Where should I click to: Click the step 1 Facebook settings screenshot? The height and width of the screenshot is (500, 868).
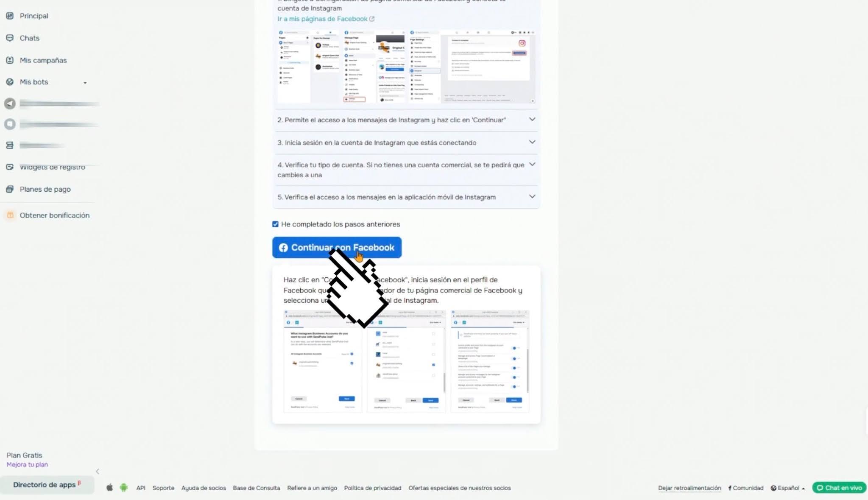tap(406, 66)
